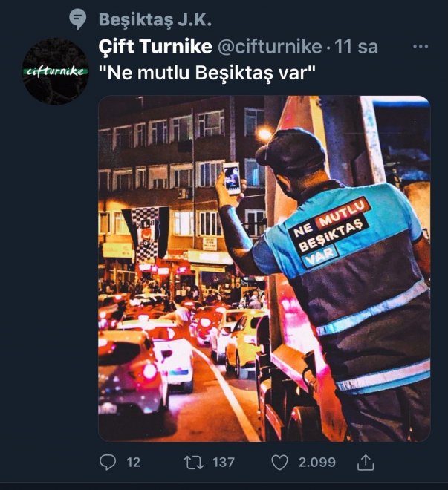Click the tweet text "Ne mutlu Beşiktaş var"
The width and height of the screenshot is (448, 490).
click(207, 73)
